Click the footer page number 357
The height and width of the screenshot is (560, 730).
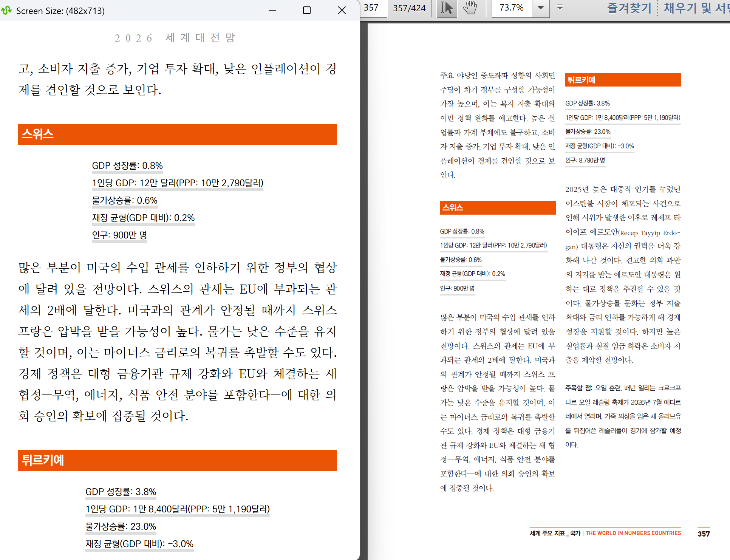click(703, 534)
